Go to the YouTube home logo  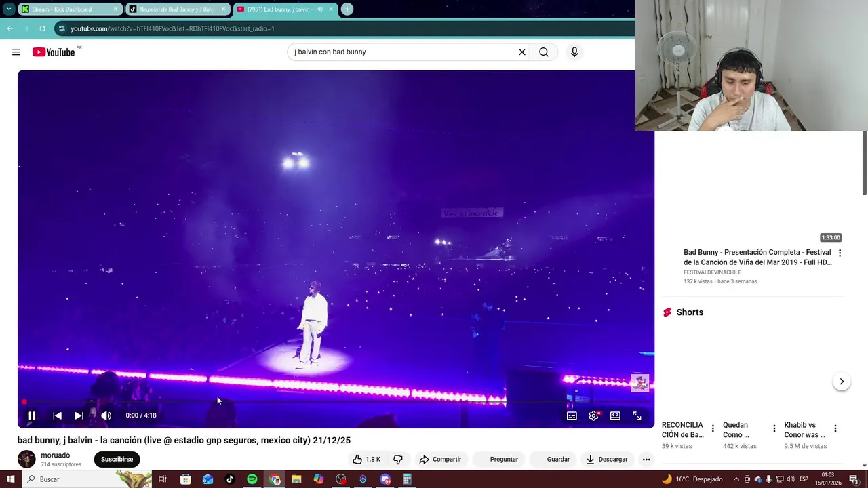pos(54,52)
